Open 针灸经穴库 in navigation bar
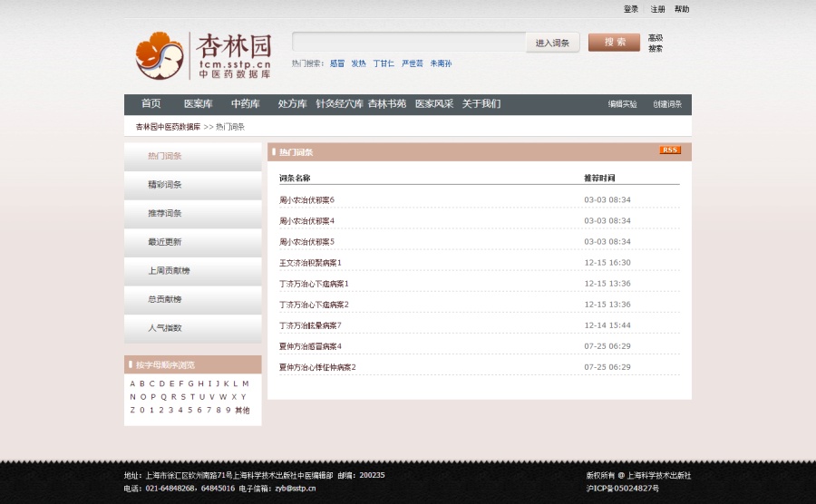The width and height of the screenshot is (816, 504). (339, 103)
